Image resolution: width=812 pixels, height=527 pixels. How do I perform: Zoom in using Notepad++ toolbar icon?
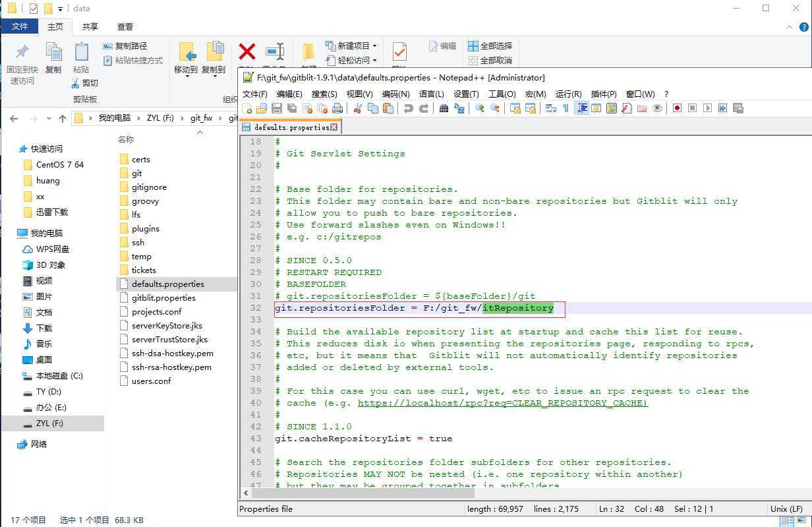[x=480, y=108]
